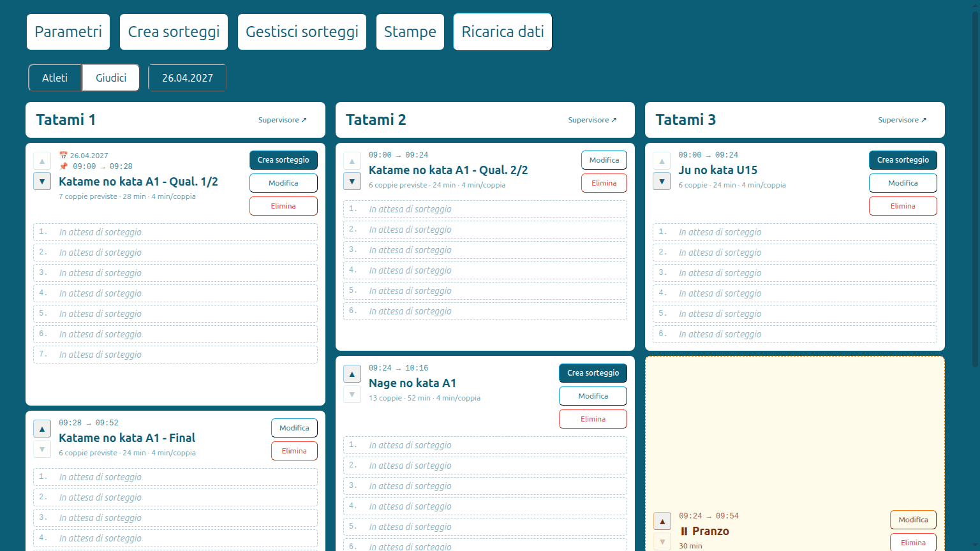Edit Katame no kata A1 - Qual. 1/2
Image resolution: width=980 pixels, height=551 pixels.
click(x=283, y=183)
